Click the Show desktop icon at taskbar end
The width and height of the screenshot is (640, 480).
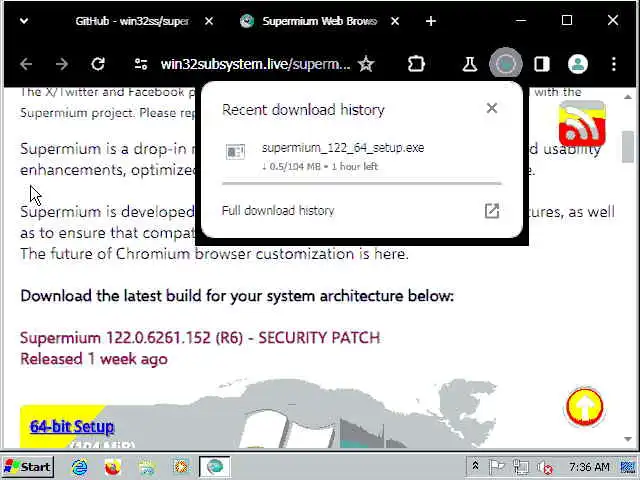(628, 467)
